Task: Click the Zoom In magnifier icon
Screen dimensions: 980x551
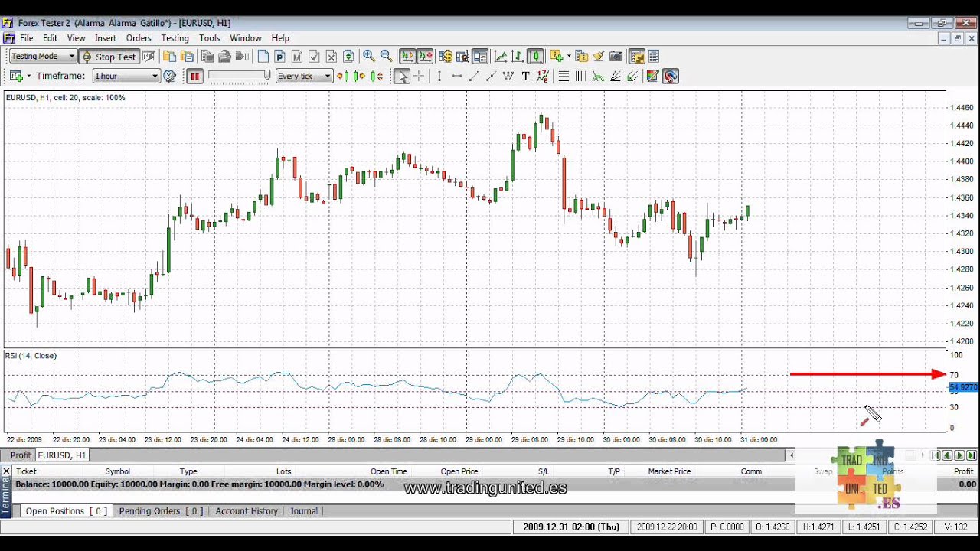Action: tap(369, 56)
